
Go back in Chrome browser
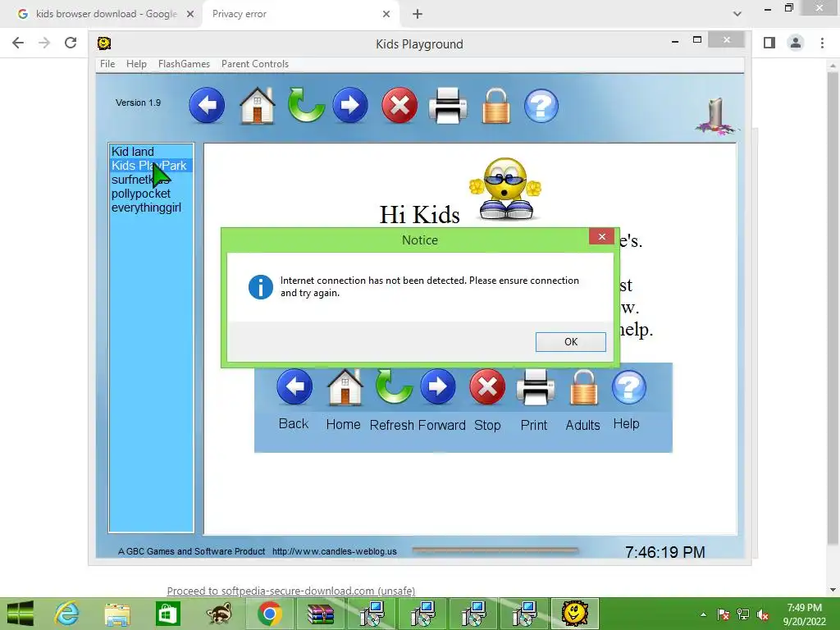18,43
